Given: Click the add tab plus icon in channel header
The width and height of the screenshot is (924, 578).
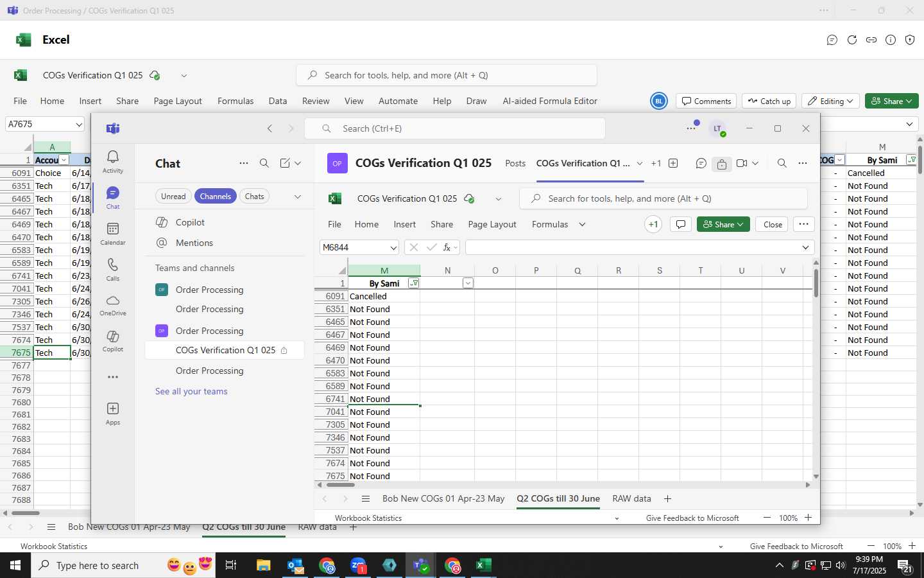Looking at the screenshot, I should [673, 163].
